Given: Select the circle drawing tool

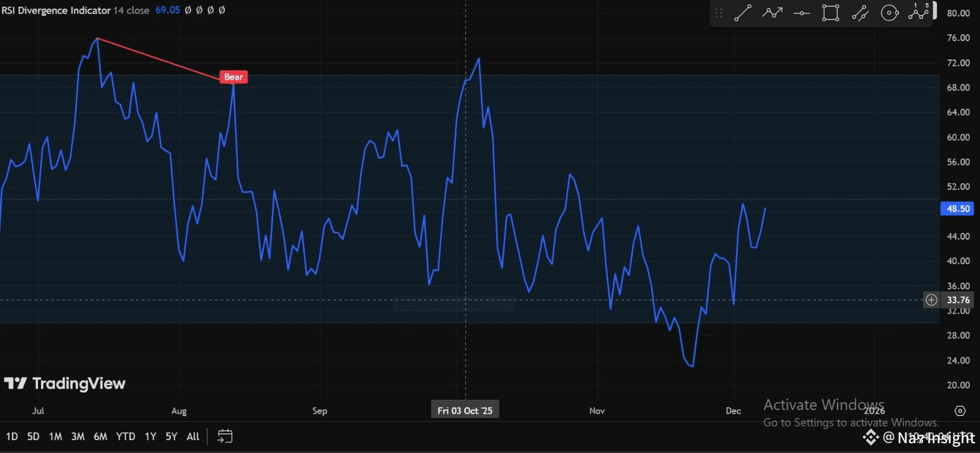Looking at the screenshot, I should click(x=889, y=13).
